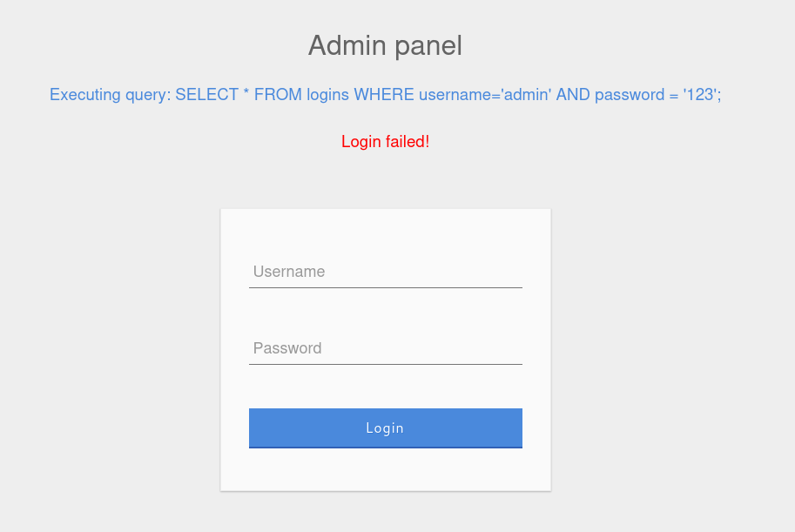Focus the Password input field
Viewport: 795px width, 532px height.
(x=385, y=348)
